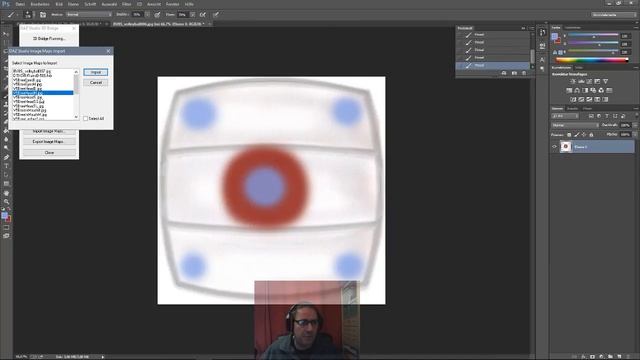Open the Color panel flyout menu

click(636, 28)
